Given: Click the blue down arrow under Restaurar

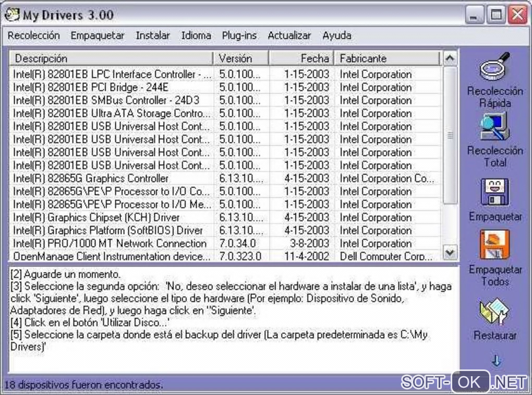Looking at the screenshot, I should click(496, 361).
